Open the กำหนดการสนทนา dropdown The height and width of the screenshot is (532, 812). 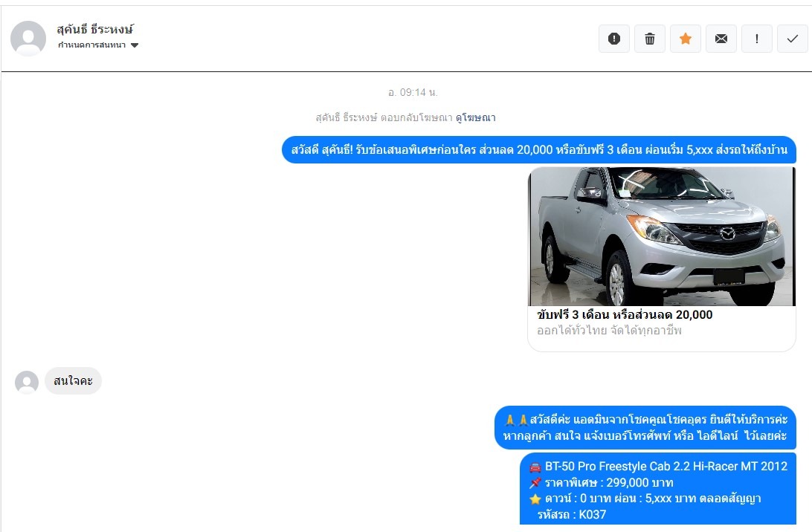click(98, 45)
